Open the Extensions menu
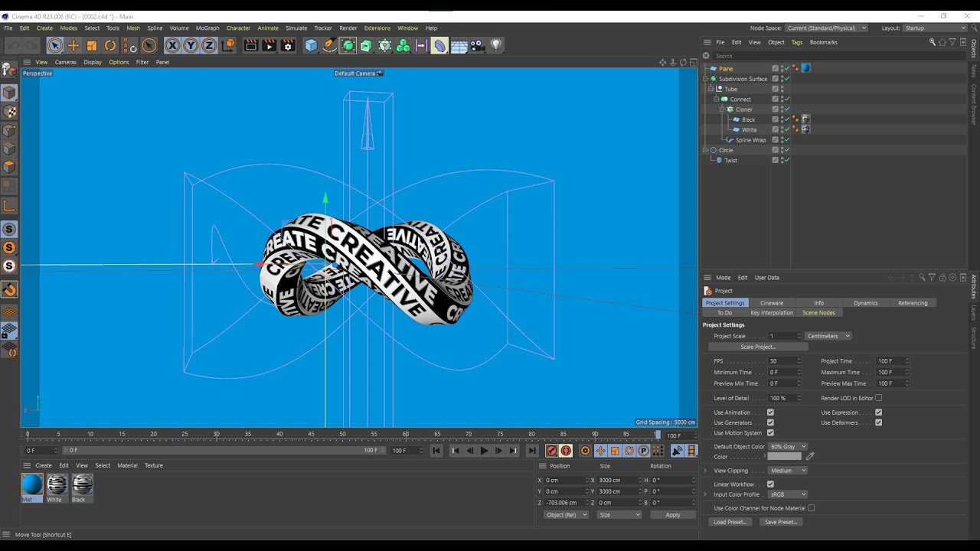The height and width of the screenshot is (551, 980). (x=377, y=28)
